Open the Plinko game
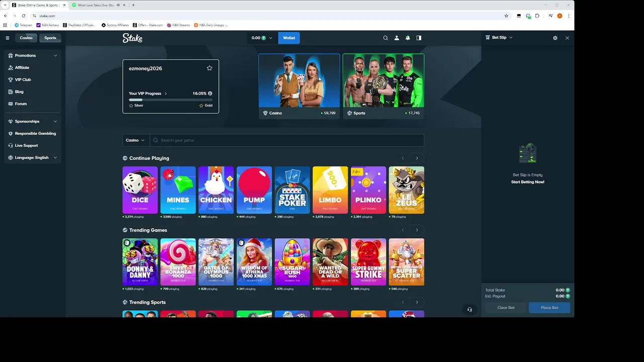 point(368,190)
